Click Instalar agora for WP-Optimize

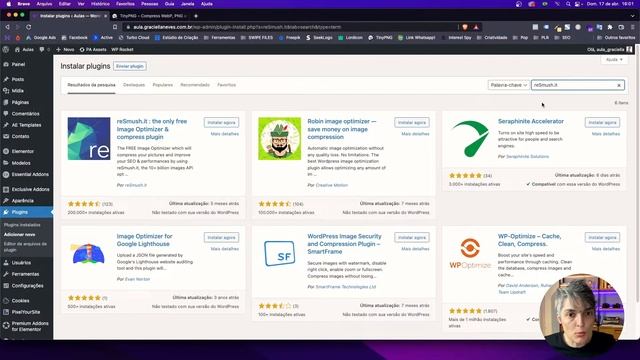tap(602, 238)
